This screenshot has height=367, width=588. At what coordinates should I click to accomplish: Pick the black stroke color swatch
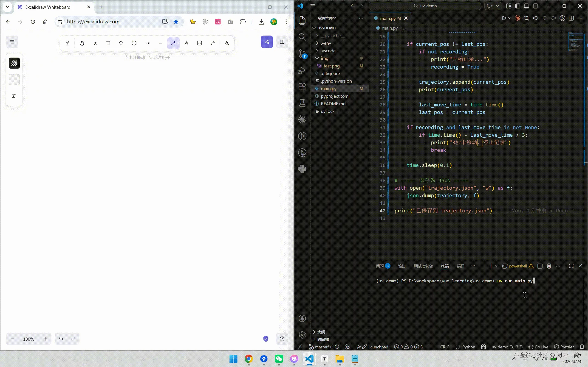(x=14, y=63)
